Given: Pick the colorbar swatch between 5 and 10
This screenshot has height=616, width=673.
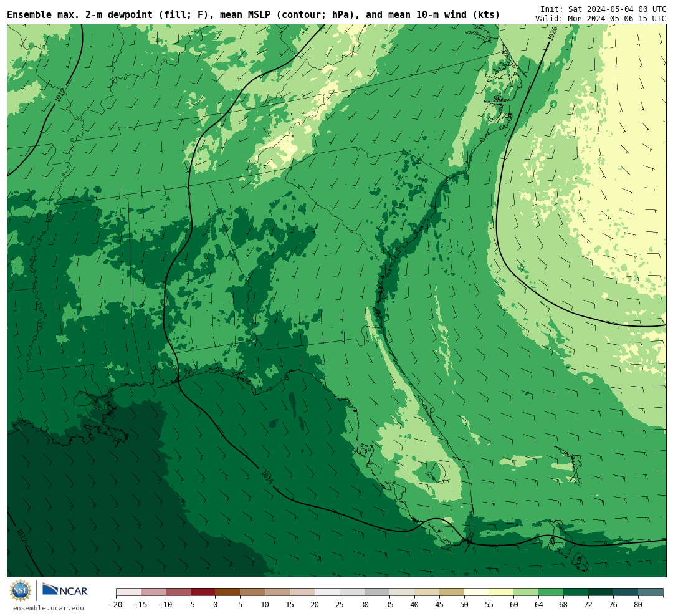Looking at the screenshot, I should 253,592.
